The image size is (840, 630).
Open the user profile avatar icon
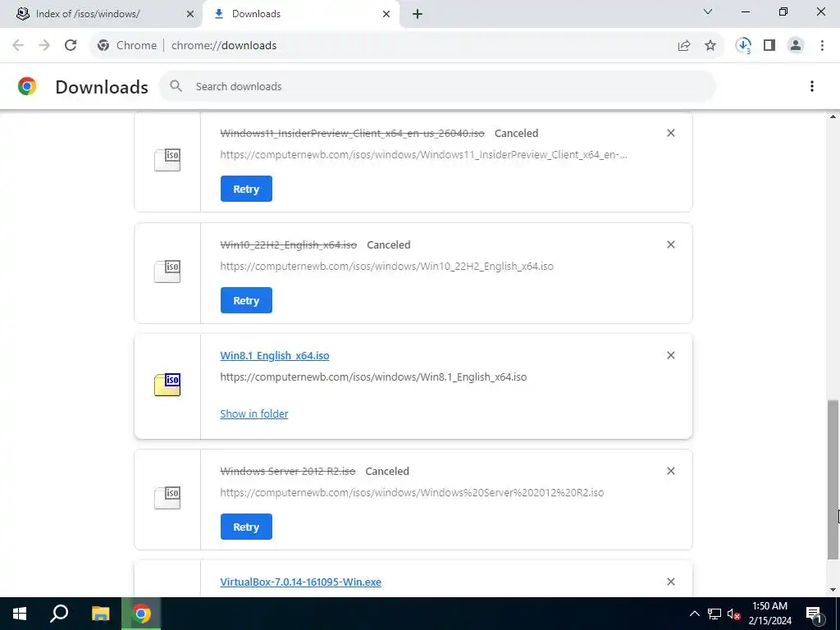tap(796, 46)
